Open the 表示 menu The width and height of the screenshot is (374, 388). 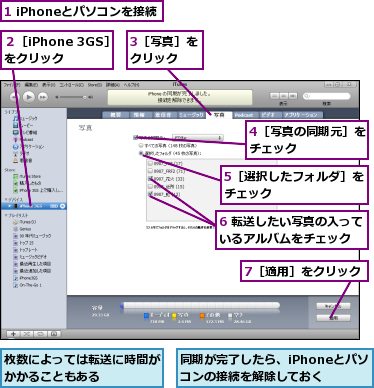48,85
